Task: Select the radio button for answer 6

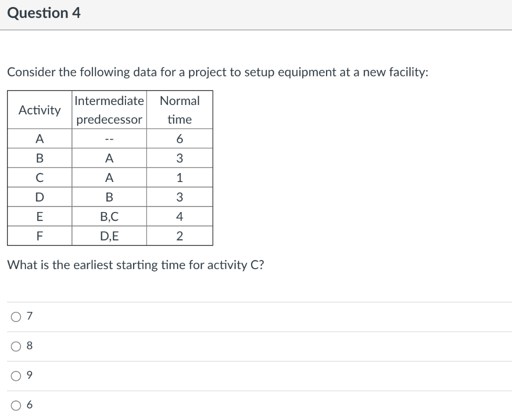Action: 15,405
